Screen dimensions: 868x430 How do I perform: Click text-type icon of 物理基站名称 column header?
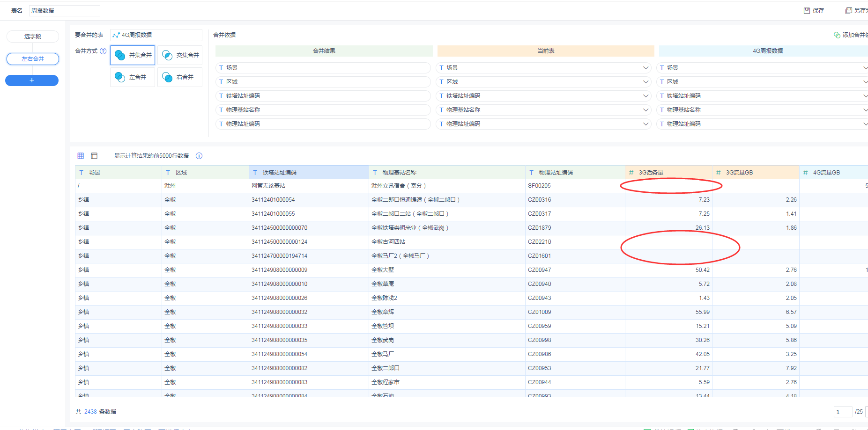click(375, 173)
